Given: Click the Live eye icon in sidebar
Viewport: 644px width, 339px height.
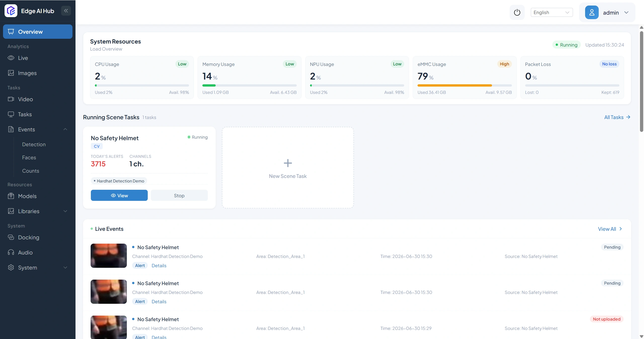Looking at the screenshot, I should pyautogui.click(x=11, y=58).
